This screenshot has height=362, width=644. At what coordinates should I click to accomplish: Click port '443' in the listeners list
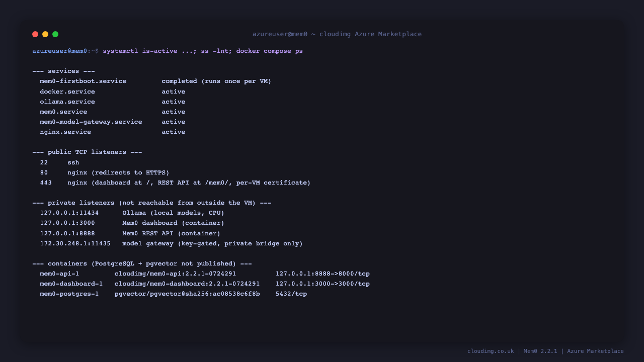point(46,183)
